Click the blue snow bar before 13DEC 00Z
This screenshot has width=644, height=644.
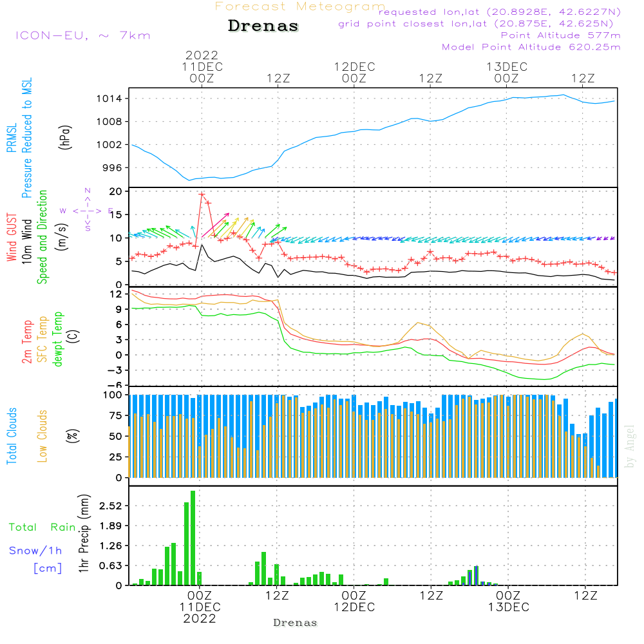coord(476,575)
